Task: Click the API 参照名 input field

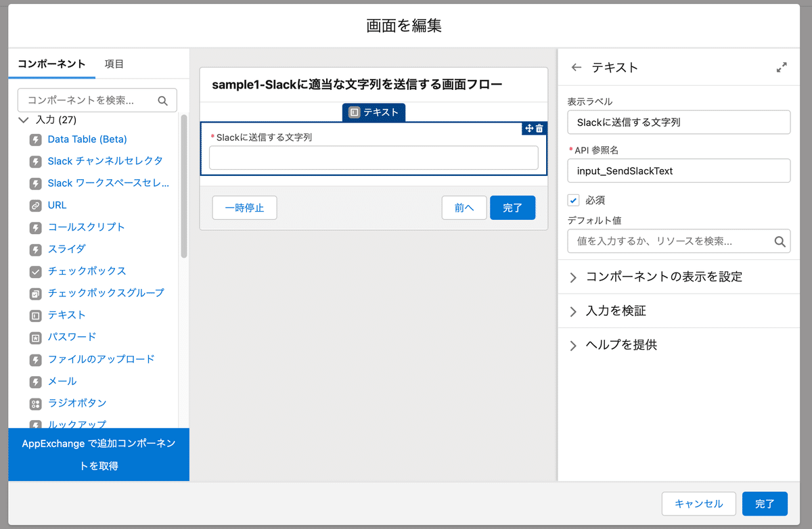Action: tap(679, 170)
